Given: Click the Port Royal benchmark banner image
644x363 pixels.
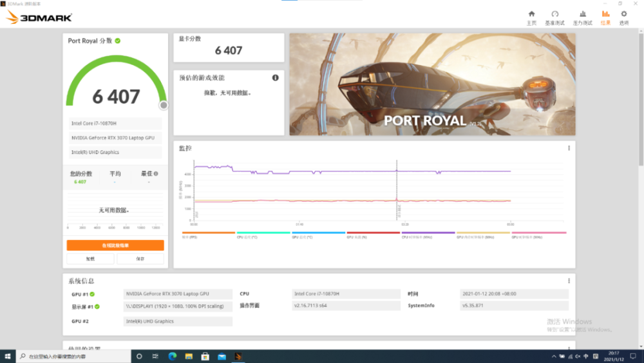Looking at the screenshot, I should pos(433,84).
